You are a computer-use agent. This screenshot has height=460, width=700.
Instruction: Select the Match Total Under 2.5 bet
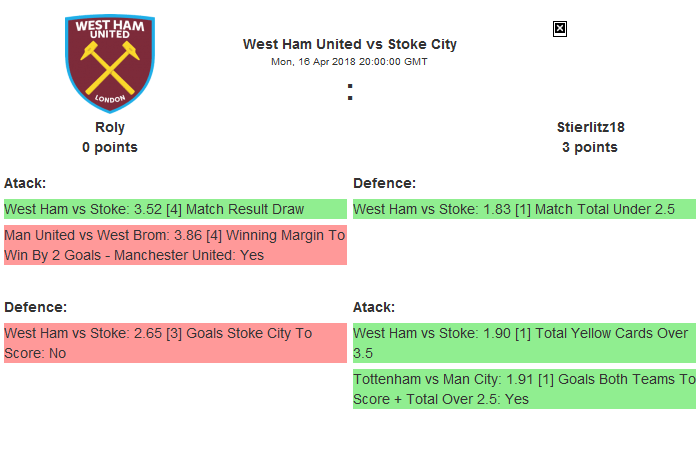tap(524, 209)
